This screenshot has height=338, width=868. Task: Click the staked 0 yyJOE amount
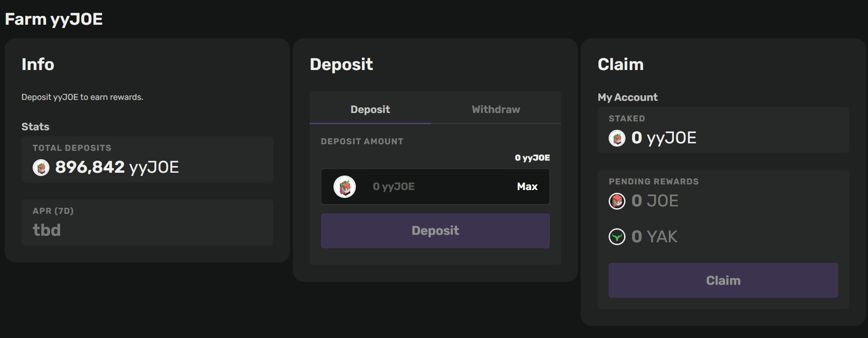(x=663, y=138)
